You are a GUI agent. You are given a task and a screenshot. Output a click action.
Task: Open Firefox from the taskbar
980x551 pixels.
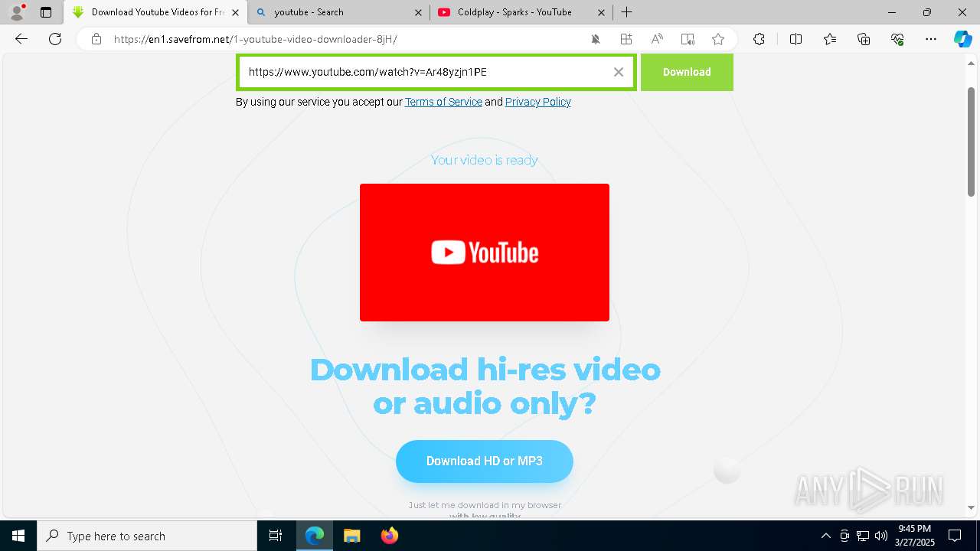coord(390,536)
